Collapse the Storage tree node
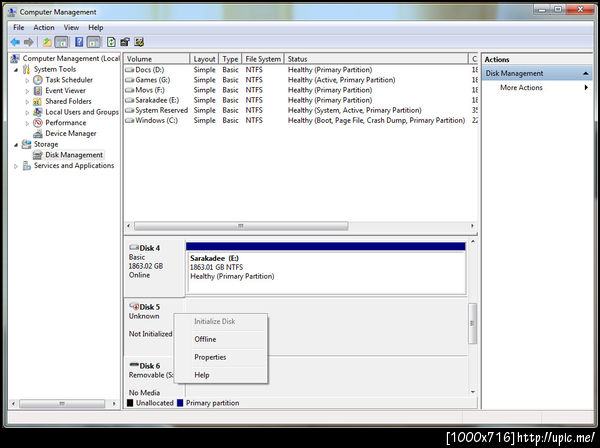Viewport: 600px width, 448px height. click(16, 145)
